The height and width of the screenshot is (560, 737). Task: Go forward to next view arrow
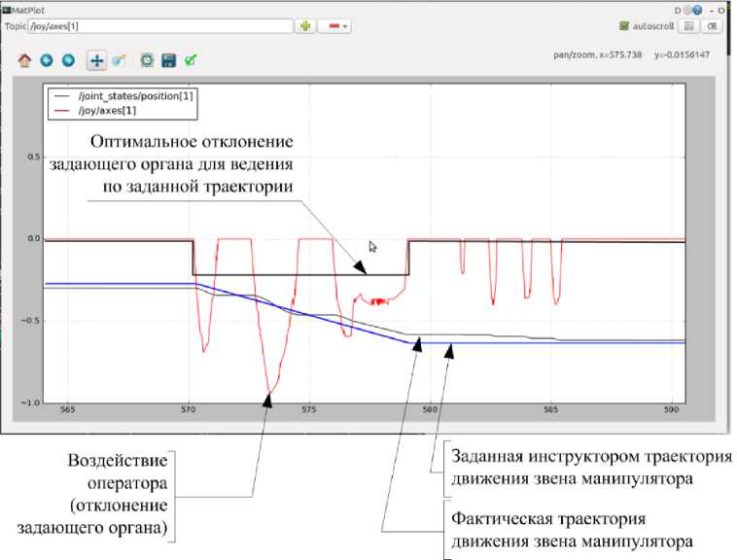[x=68, y=60]
